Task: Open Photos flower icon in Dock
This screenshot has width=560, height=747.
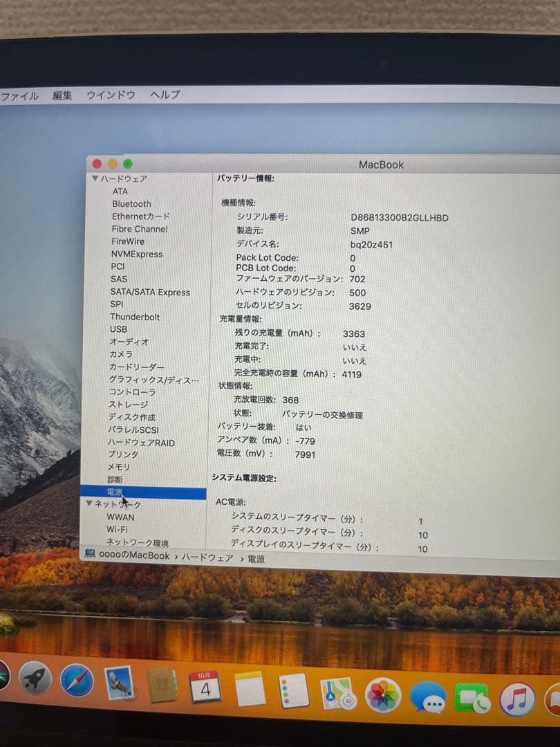Action: (x=383, y=695)
